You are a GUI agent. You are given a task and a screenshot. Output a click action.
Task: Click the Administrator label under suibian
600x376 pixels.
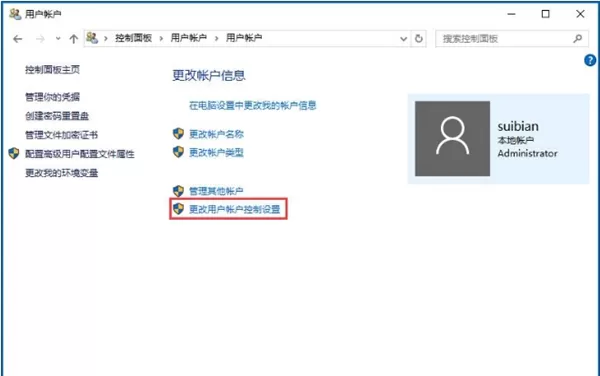527,153
